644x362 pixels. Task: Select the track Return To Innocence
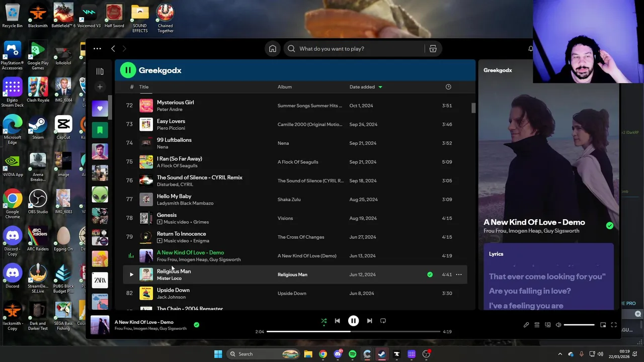[182, 234]
